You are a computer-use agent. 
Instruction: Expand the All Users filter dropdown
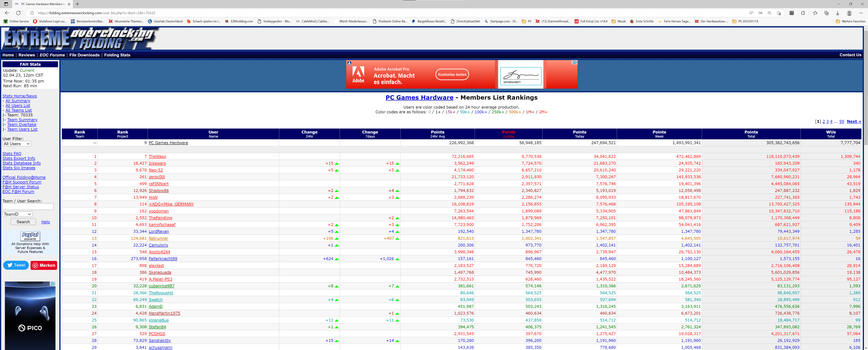click(x=17, y=144)
